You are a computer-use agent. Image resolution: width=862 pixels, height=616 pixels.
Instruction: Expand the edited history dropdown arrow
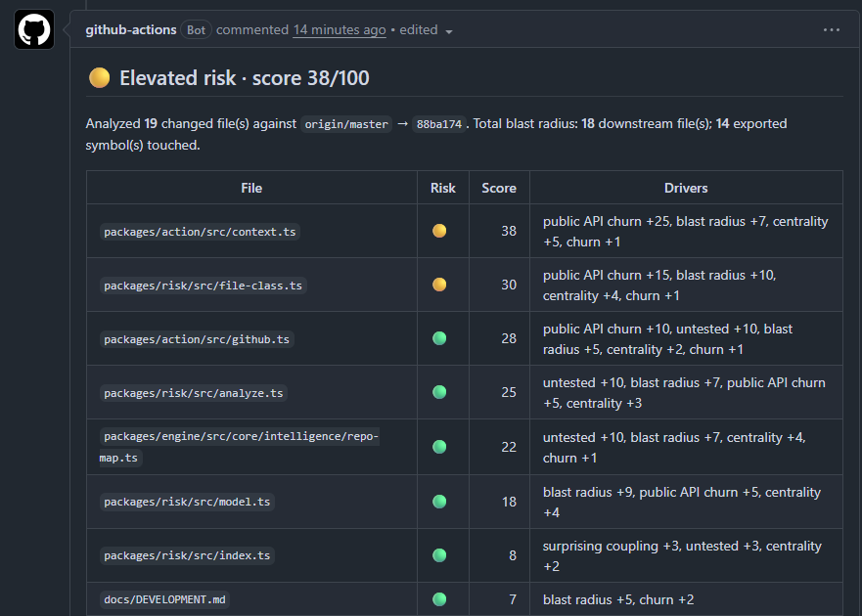pos(449,31)
